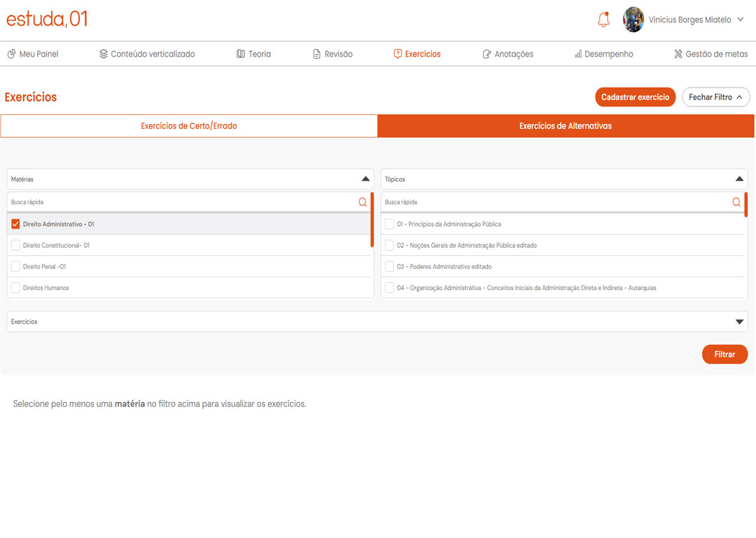This screenshot has width=756, height=538.
Task: Click the Teoria book icon
Action: (x=241, y=54)
